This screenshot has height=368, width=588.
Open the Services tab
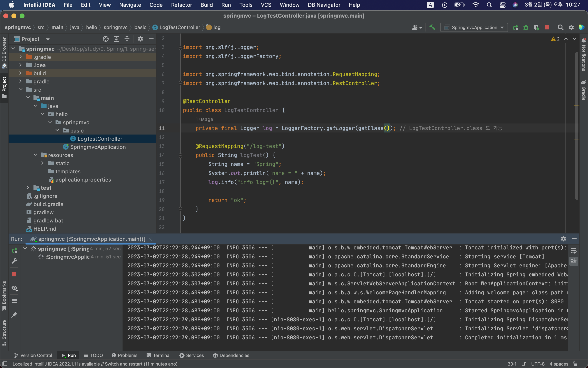[192, 355]
